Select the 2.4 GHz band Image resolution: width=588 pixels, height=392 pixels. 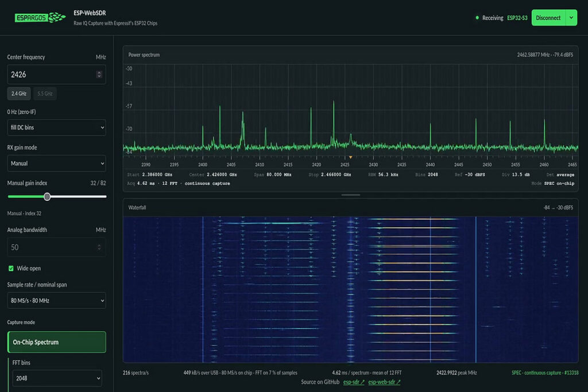point(19,94)
